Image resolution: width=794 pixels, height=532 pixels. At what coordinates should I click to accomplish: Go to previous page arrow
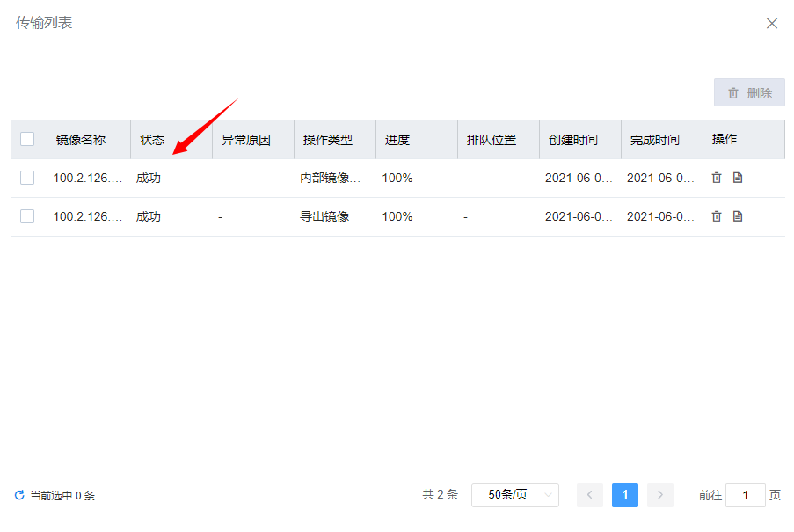pos(589,495)
